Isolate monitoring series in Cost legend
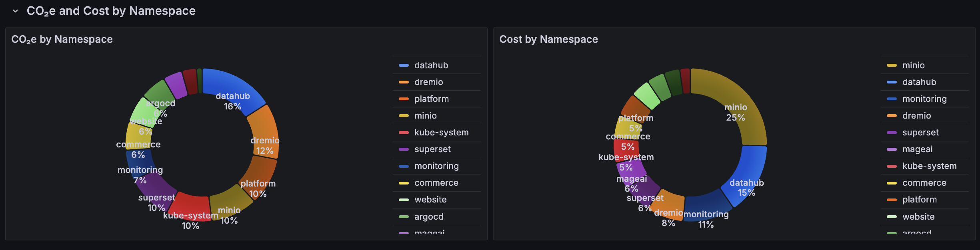 tap(924, 99)
